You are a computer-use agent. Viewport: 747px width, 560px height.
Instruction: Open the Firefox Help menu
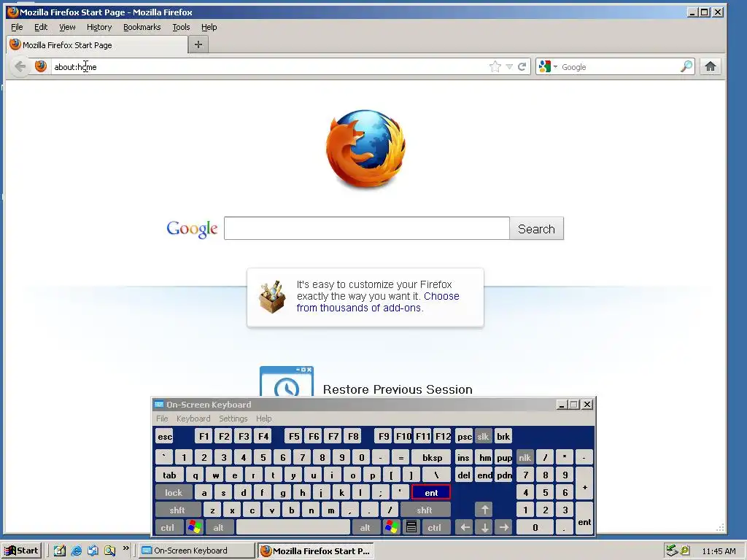point(209,27)
